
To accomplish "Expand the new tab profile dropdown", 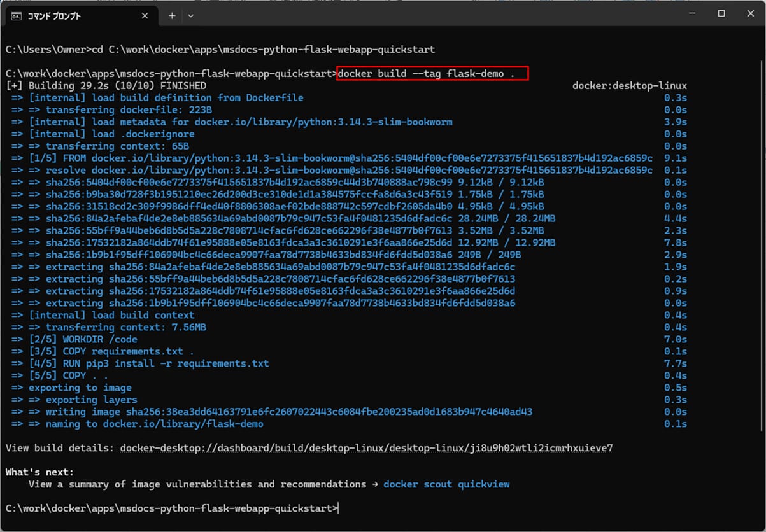I will [x=191, y=16].
